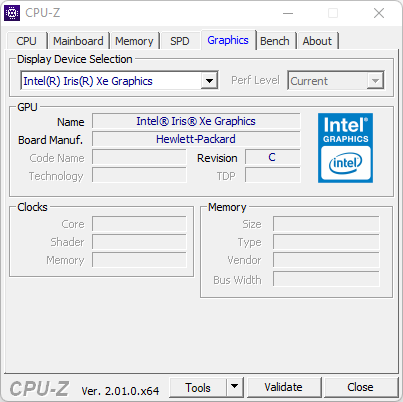Go to the SPD tab
Image resolution: width=403 pixels, height=402 pixels.
click(180, 41)
